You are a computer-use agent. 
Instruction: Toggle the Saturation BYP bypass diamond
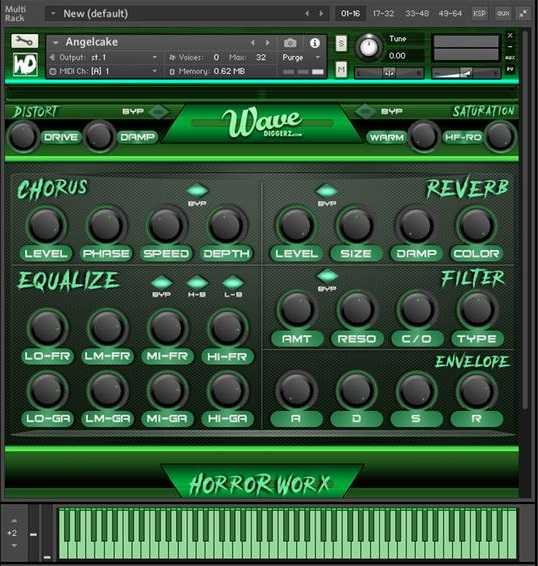(365, 111)
